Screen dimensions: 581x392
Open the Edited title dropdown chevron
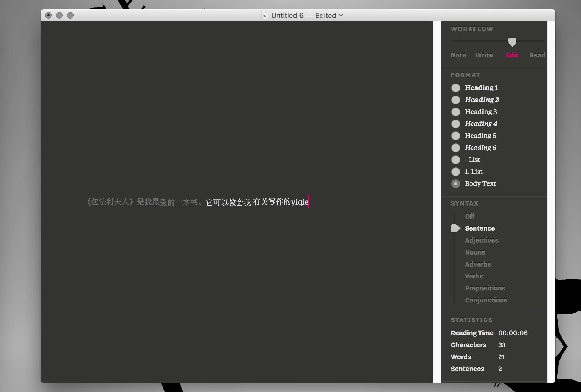pyautogui.click(x=341, y=16)
